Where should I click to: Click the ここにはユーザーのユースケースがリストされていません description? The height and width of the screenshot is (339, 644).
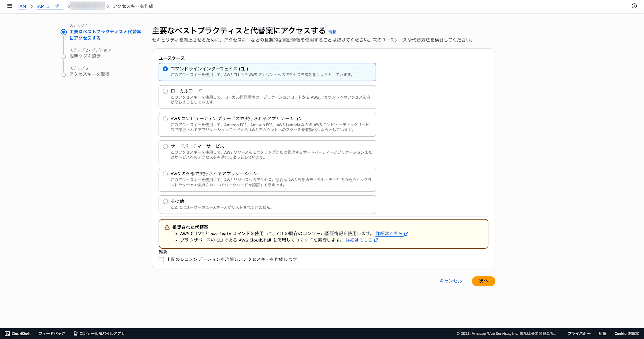pyautogui.click(x=222, y=207)
